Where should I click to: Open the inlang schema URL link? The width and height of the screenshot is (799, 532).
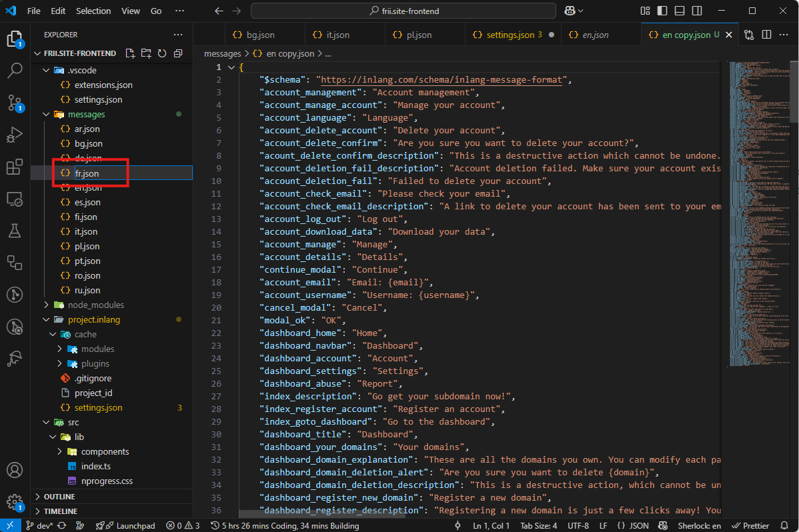(442, 80)
